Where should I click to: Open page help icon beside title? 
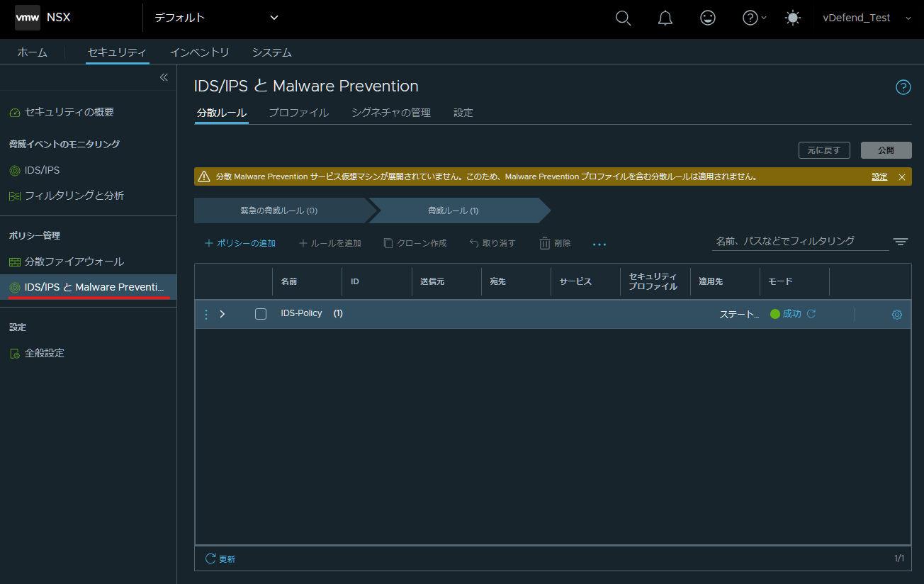(903, 87)
